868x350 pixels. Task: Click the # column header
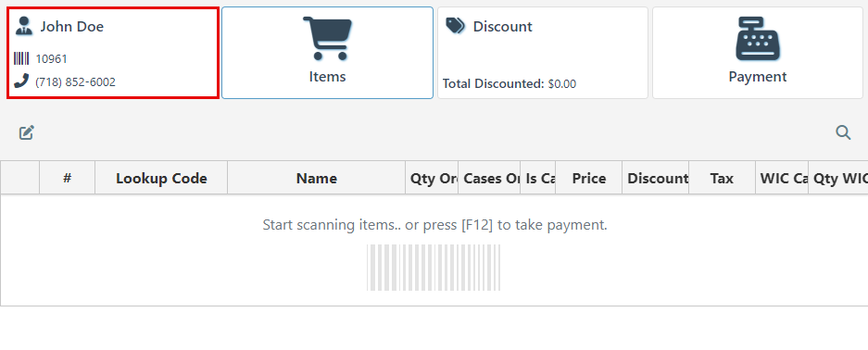click(68, 178)
